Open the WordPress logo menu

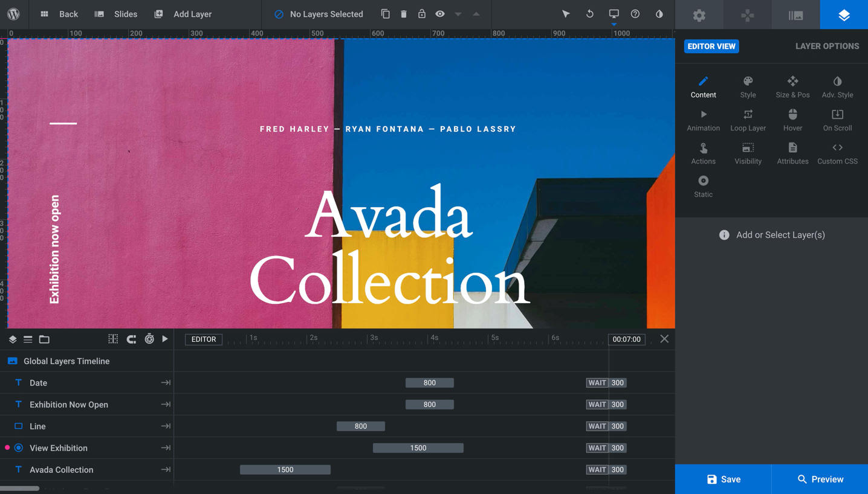coord(13,14)
